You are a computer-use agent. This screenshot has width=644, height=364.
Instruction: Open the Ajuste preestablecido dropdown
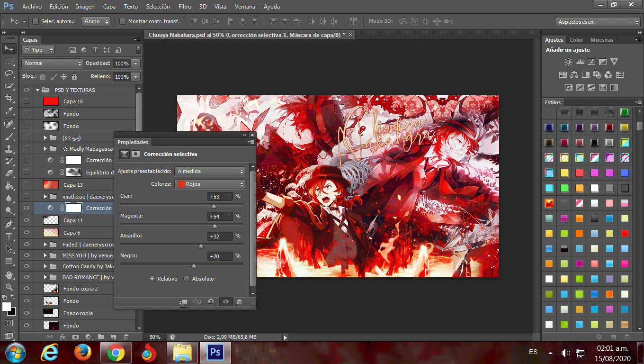[x=210, y=171]
